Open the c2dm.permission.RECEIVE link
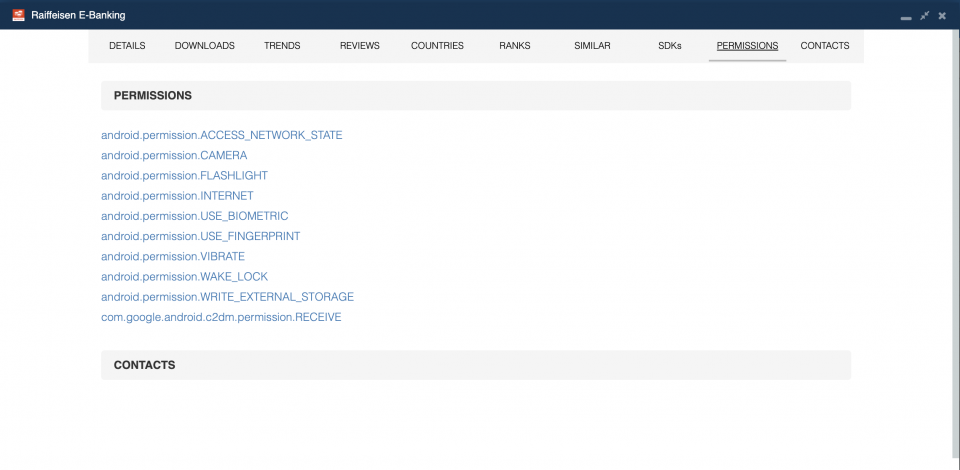Image resolution: width=960 pixels, height=470 pixels. coord(221,317)
